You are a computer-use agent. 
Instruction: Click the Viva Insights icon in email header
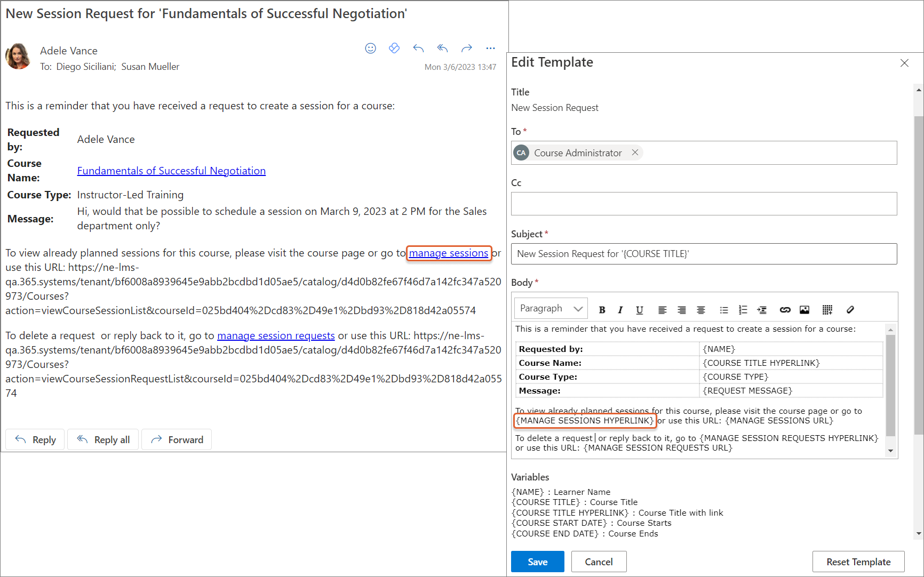coord(394,49)
